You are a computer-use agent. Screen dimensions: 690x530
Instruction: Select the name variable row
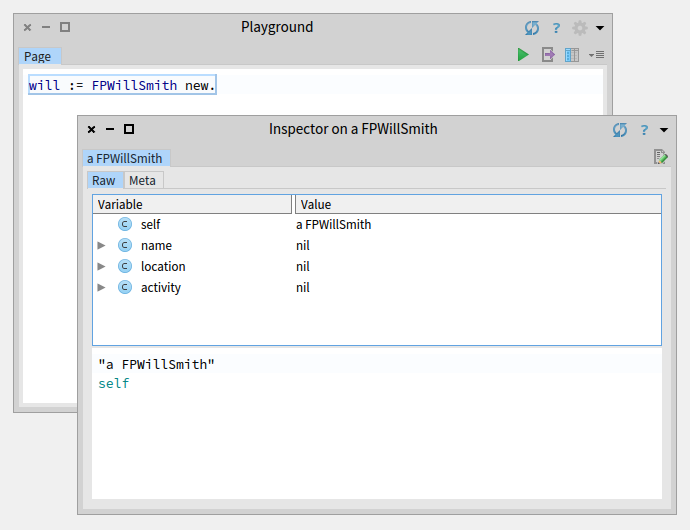pyautogui.click(x=377, y=245)
